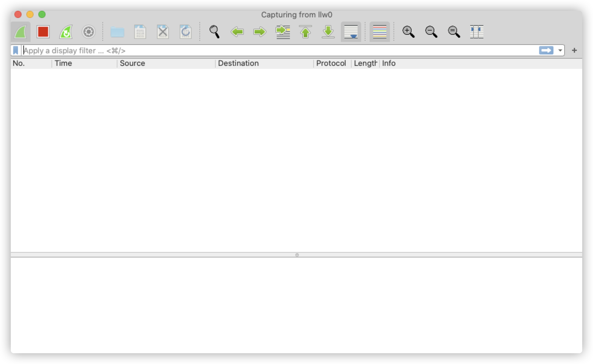Open display filter bookmarks menu
Viewport: 593px width, 364px height.
tap(16, 50)
